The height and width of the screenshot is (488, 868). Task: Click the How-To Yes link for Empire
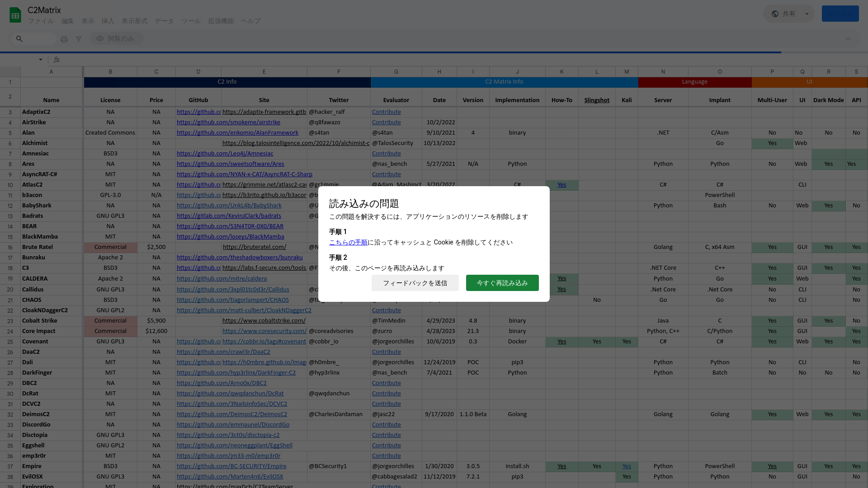[561, 466]
